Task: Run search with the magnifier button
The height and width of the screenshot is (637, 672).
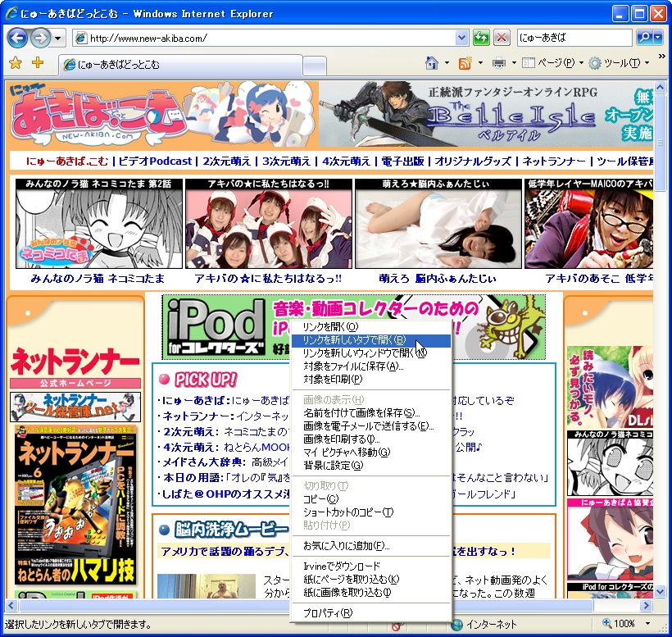Action: (x=643, y=39)
